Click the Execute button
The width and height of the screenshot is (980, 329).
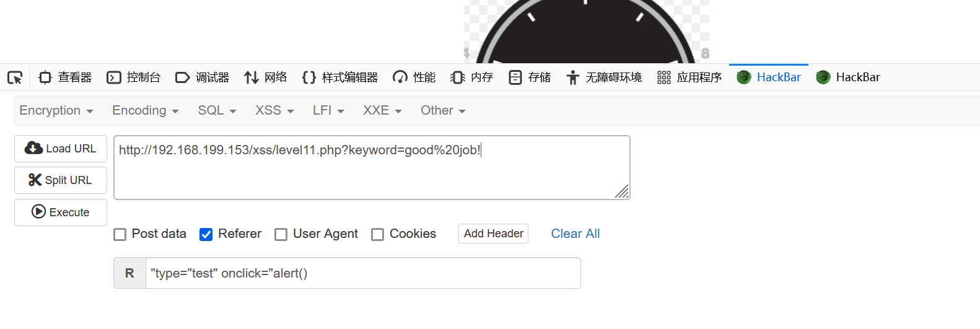click(x=61, y=213)
